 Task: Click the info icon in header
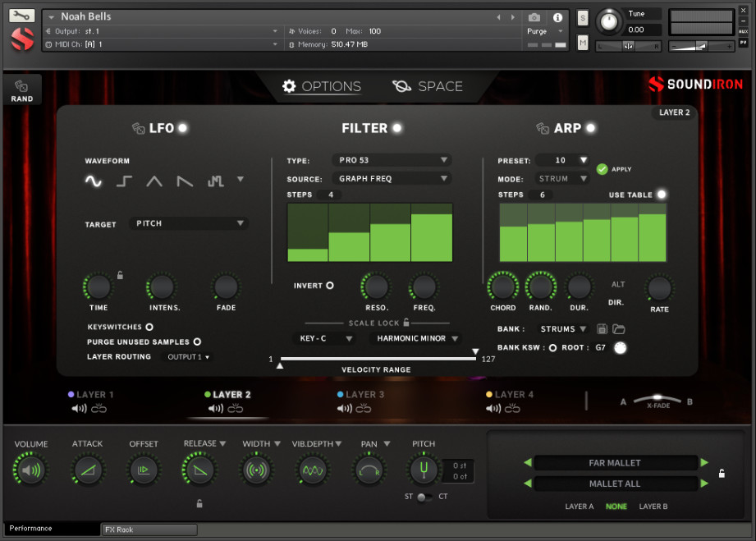tap(558, 17)
